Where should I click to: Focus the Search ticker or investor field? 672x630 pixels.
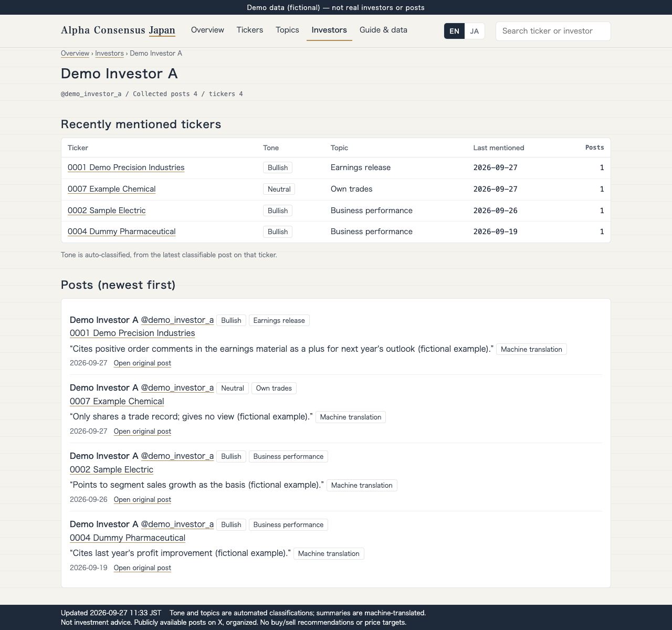pyautogui.click(x=553, y=31)
